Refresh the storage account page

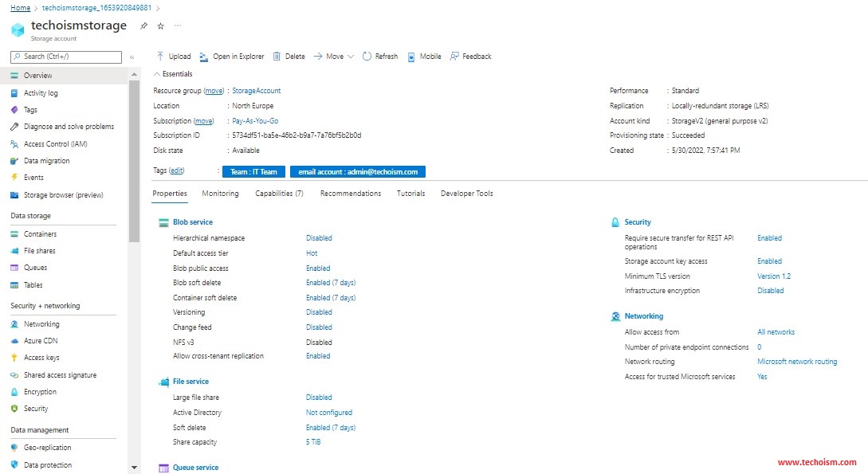pos(380,57)
